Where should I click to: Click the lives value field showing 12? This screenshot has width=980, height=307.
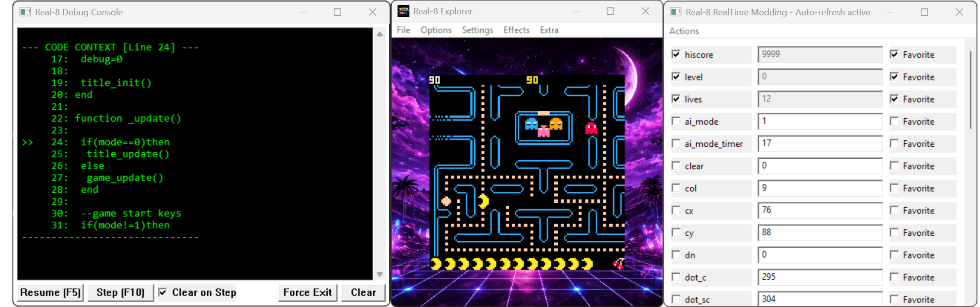[820, 99]
